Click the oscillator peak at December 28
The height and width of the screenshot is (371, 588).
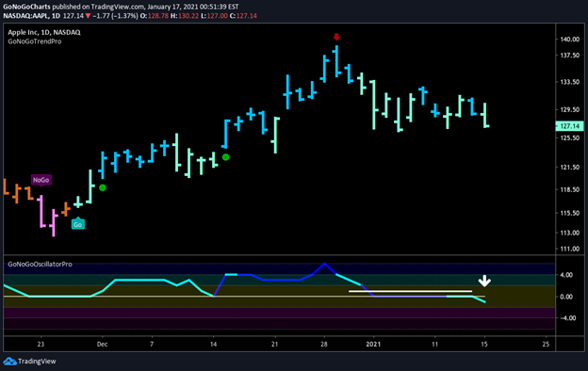click(x=324, y=264)
